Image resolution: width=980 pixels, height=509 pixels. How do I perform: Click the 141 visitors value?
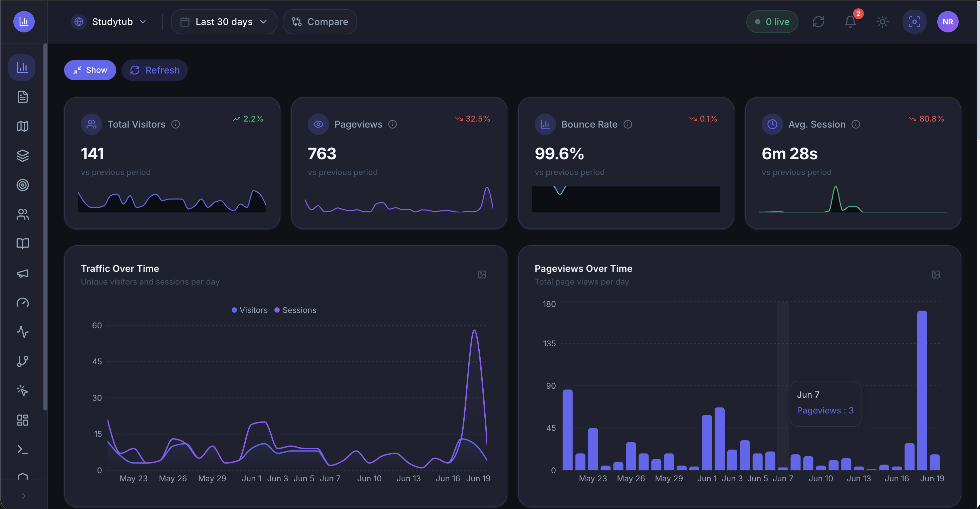92,154
